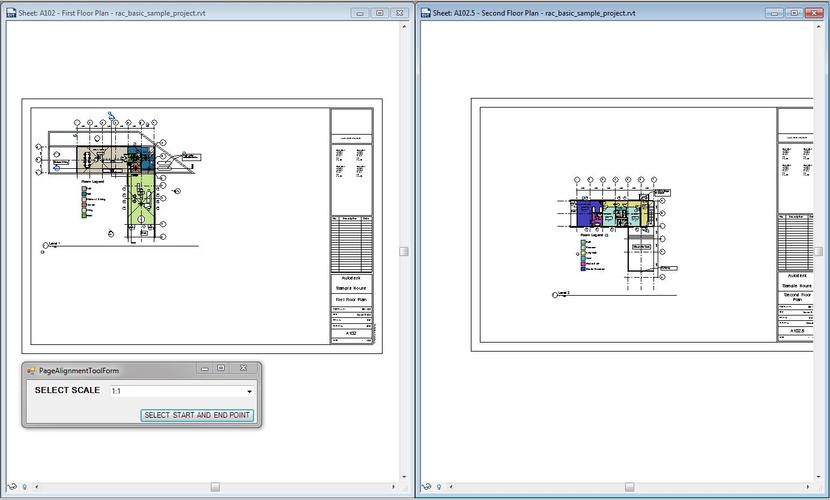Image resolution: width=830 pixels, height=500 pixels.
Task: Click the First Floor Plan title block text
Action: (x=351, y=299)
